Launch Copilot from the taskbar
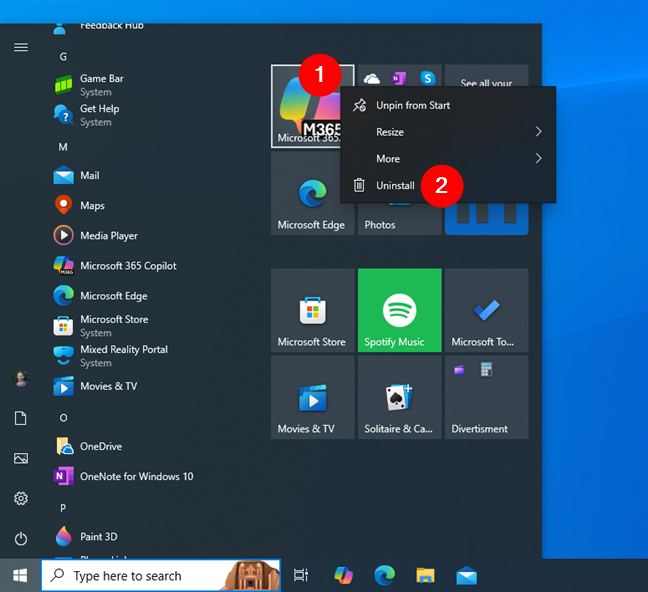 (343, 575)
